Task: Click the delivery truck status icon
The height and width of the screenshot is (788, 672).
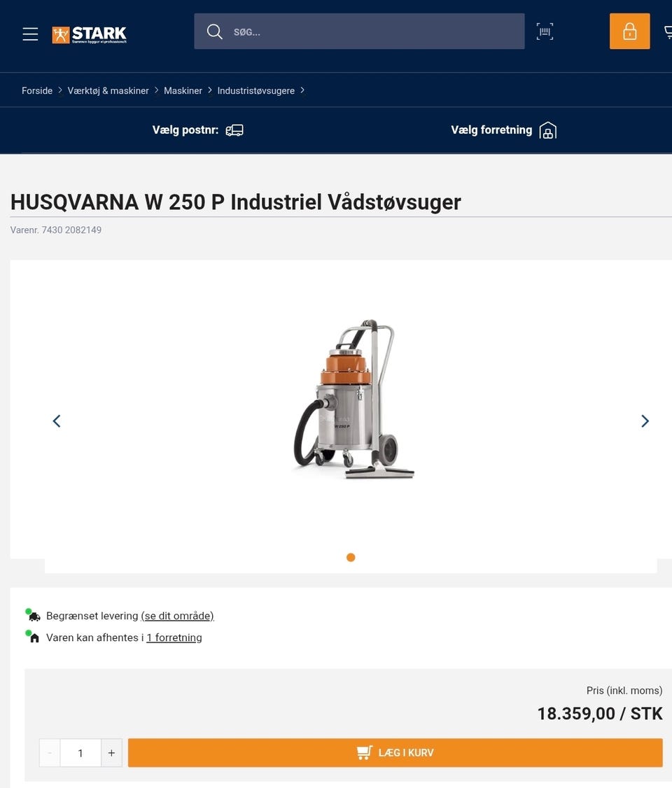Action: [x=33, y=615]
